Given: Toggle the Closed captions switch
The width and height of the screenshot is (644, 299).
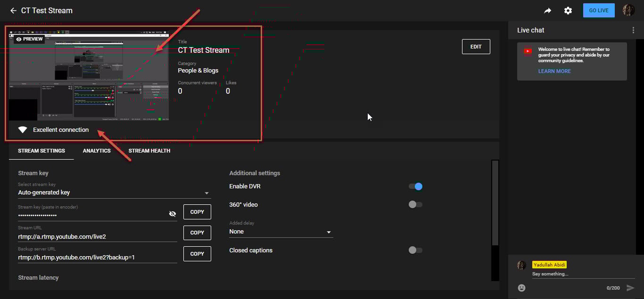Looking at the screenshot, I should (x=415, y=250).
